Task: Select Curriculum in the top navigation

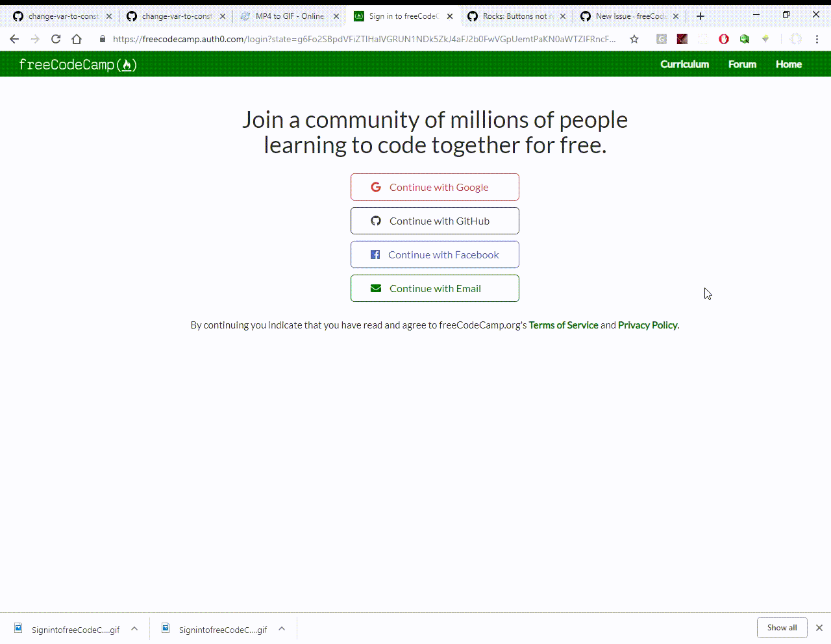Action: tap(684, 64)
